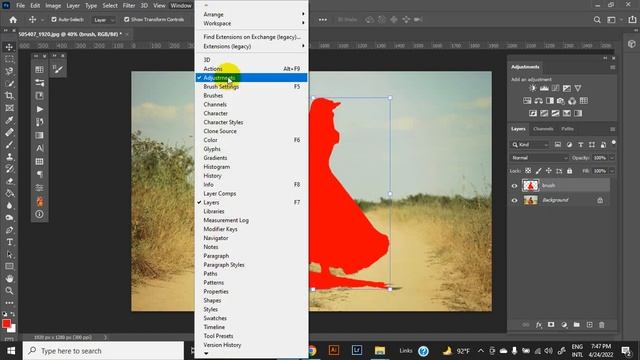The image size is (640, 360).
Task: Toggle Lock image pixels brush icon
Action: click(x=538, y=171)
